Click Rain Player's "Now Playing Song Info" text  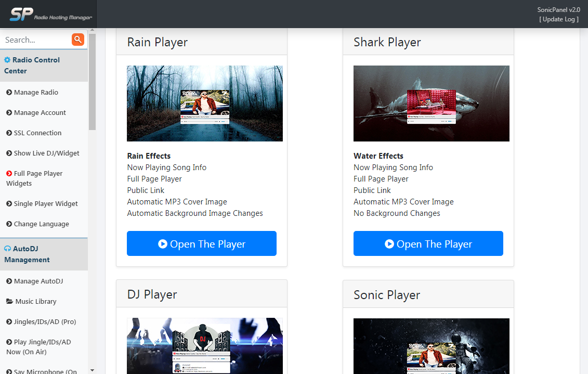point(167,167)
